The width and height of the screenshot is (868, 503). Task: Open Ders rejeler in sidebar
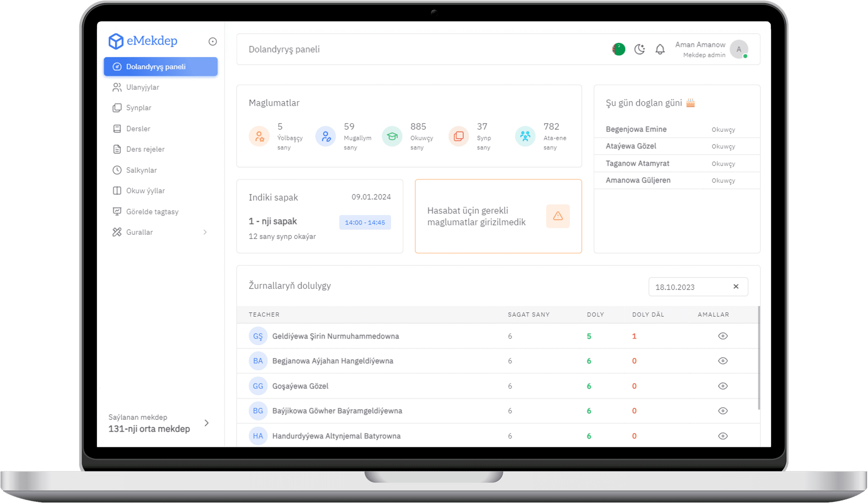(x=145, y=149)
